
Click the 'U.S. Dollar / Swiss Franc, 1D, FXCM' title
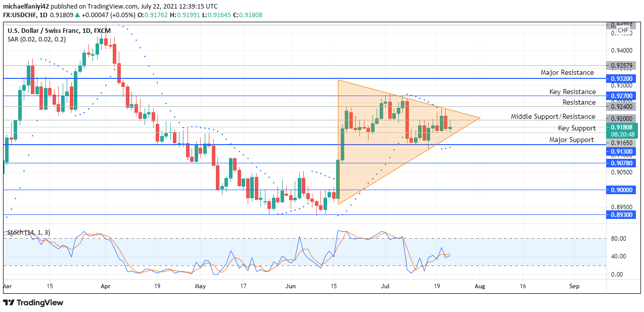click(x=59, y=30)
